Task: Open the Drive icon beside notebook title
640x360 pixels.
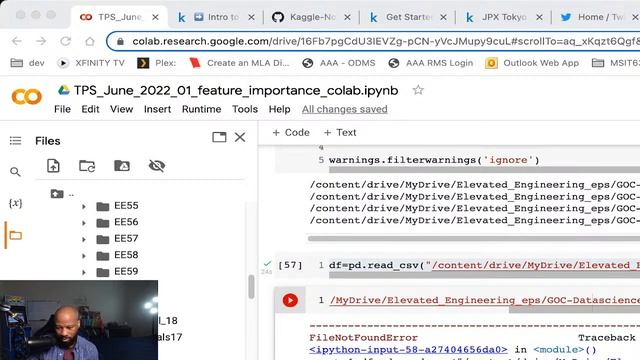Action: click(64, 90)
